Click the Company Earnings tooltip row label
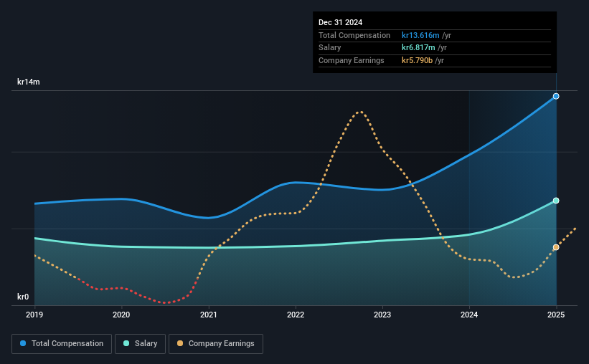Image resolution: width=589 pixels, height=364 pixels. point(352,60)
